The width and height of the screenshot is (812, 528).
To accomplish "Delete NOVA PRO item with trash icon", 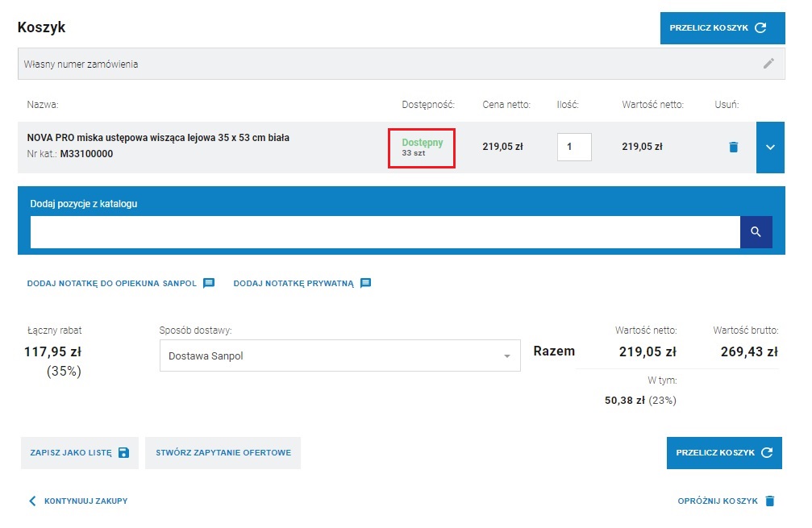I will pyautogui.click(x=733, y=147).
